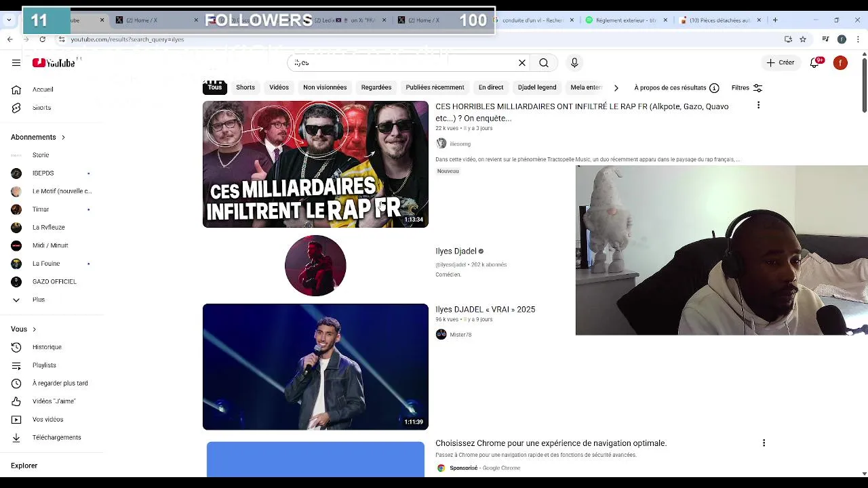Go to the YouTube logo home
Screen dimensions: 868x488
click(54, 63)
